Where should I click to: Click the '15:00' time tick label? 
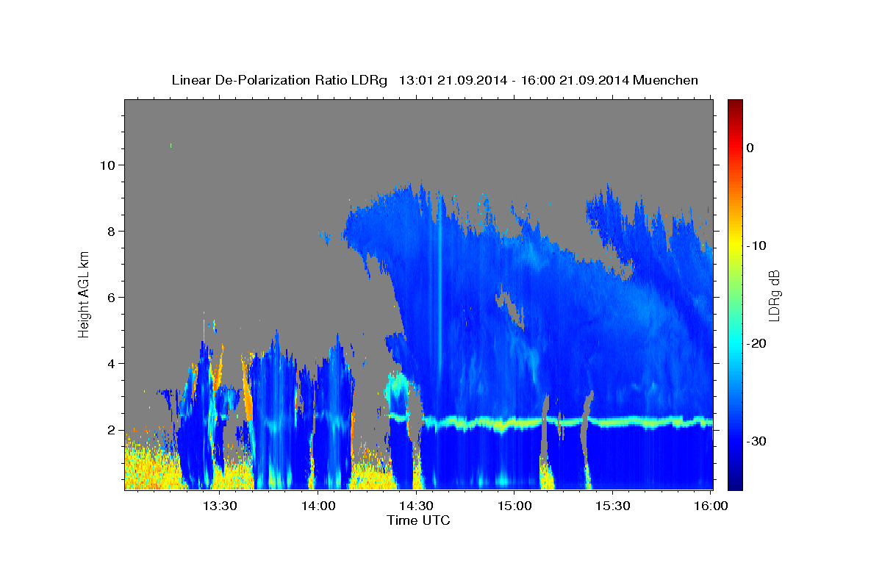(x=514, y=506)
